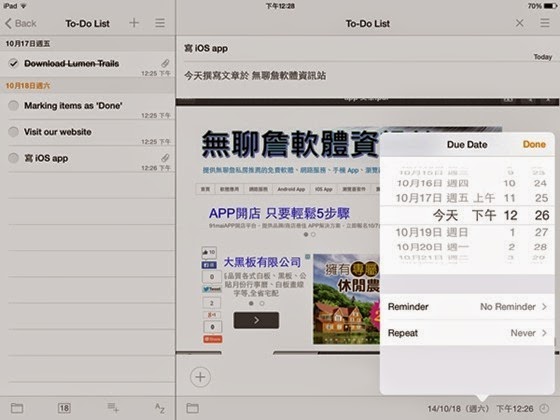The height and width of the screenshot is (420, 560).
Task: Tap the Wi-Fi icon in status bar
Action: click(x=23, y=6)
